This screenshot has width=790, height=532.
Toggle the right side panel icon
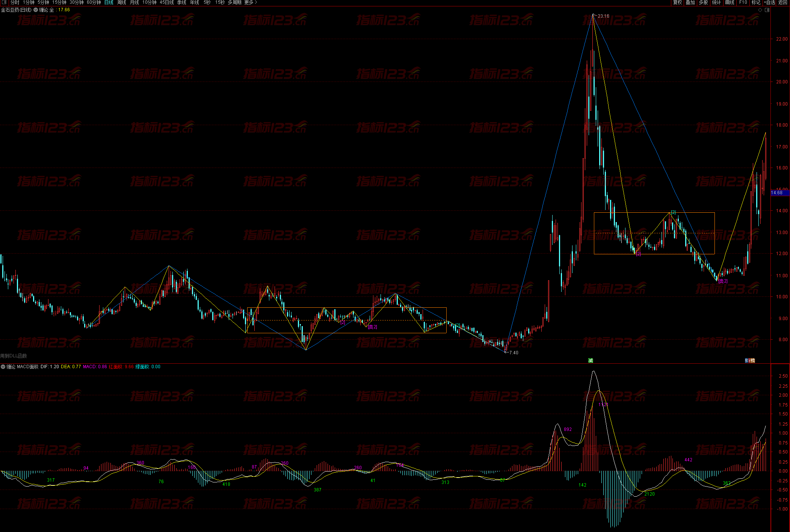click(x=767, y=10)
